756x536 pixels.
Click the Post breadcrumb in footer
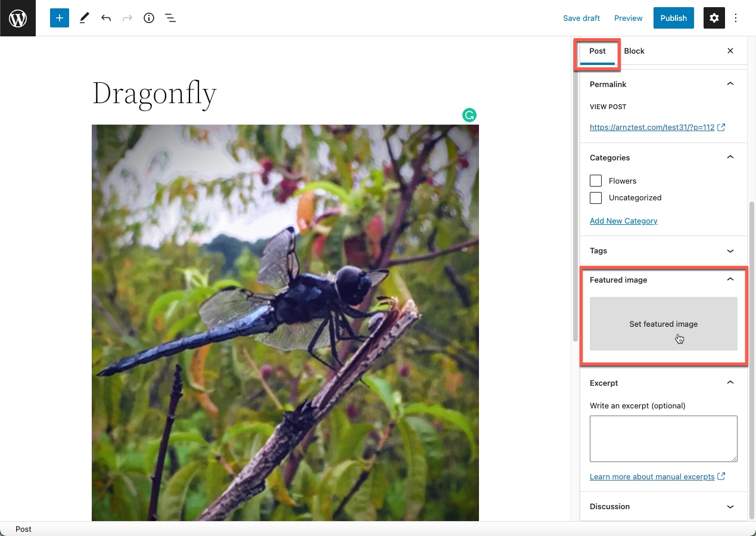point(24,529)
